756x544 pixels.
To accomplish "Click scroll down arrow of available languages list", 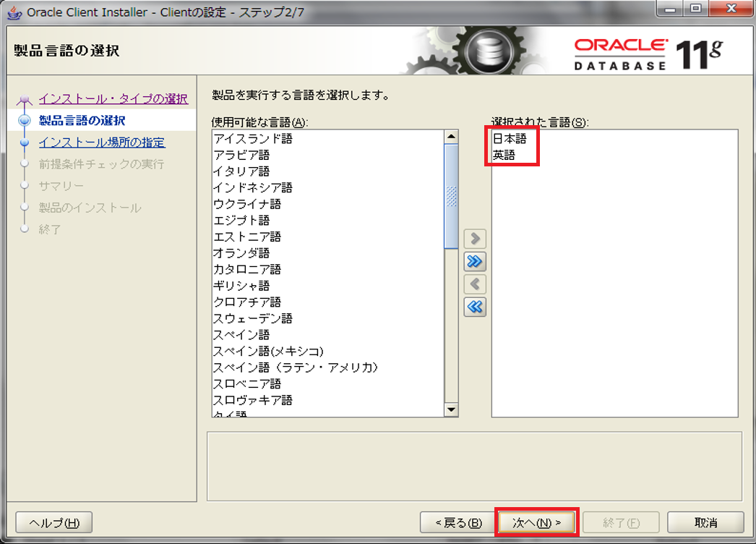I will (x=451, y=410).
